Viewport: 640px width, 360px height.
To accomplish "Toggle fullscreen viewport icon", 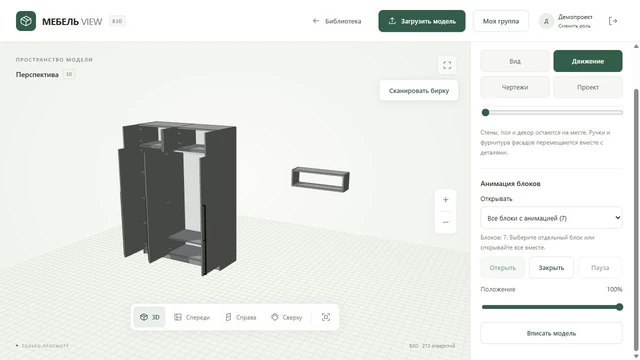I will [447, 65].
